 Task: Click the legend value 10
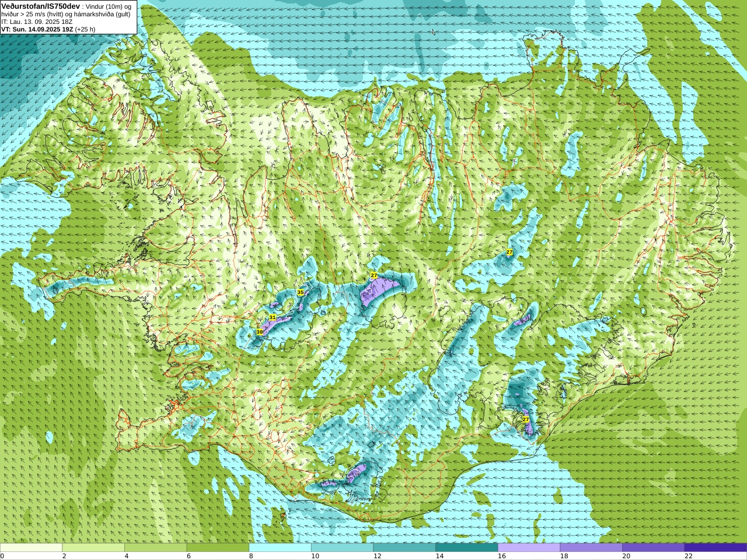[x=315, y=556]
